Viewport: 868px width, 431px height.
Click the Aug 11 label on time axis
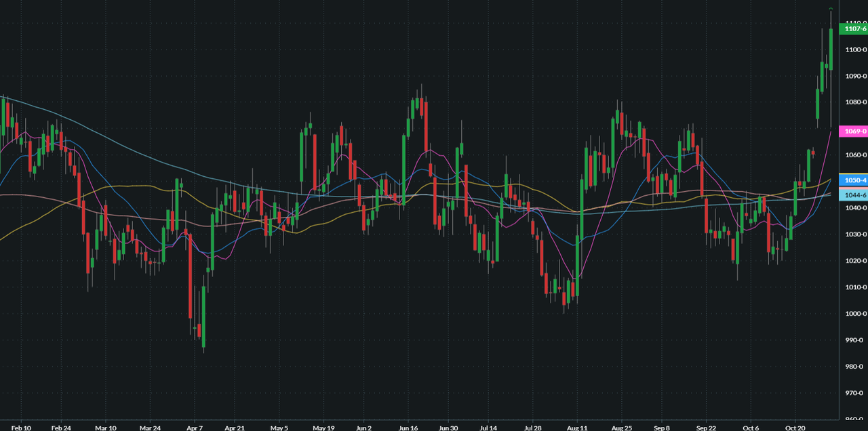(x=577, y=428)
